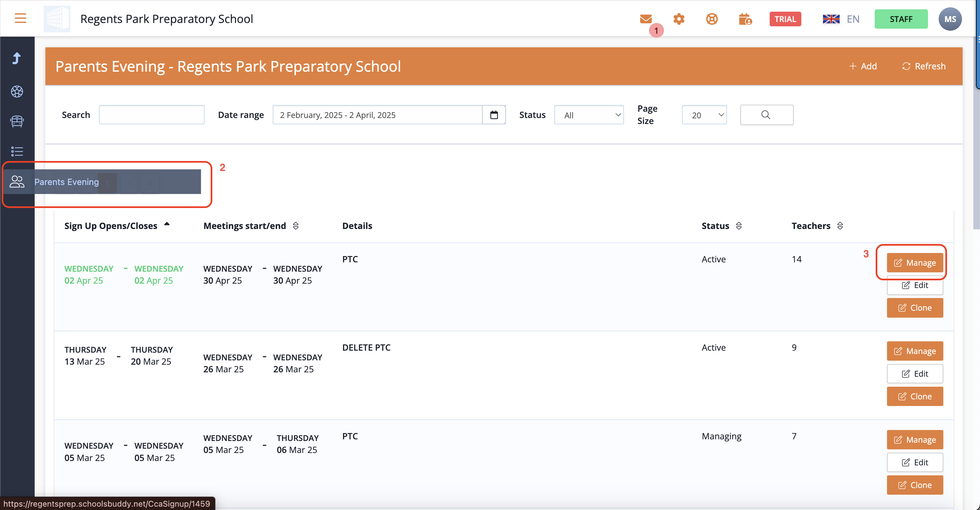This screenshot has width=980, height=510.
Task: Sort by Status column
Action: click(722, 226)
